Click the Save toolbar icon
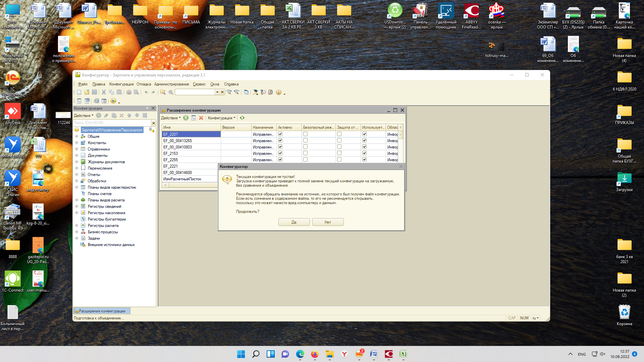Viewport: 644px width, 362px height. click(95, 92)
